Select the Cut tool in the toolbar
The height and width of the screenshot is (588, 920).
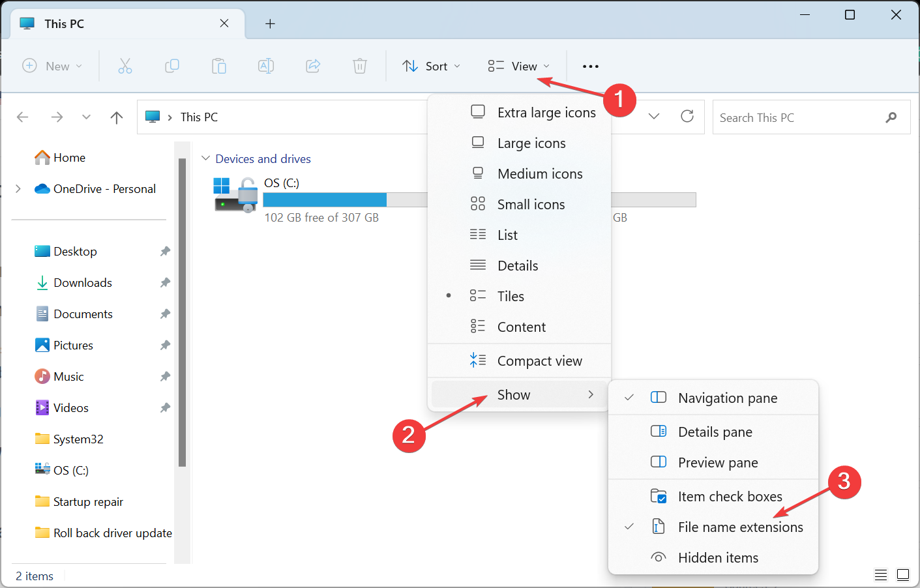tap(125, 66)
